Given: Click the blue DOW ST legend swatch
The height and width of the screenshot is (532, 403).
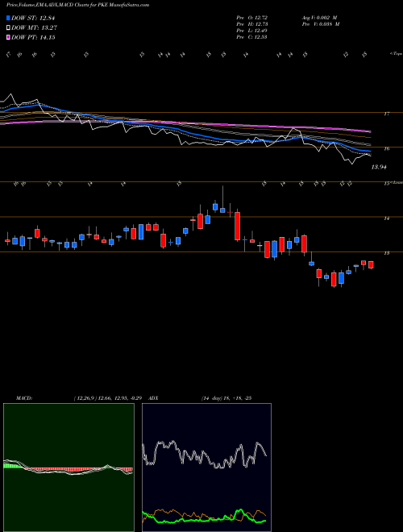Looking at the screenshot, I should [9, 18].
